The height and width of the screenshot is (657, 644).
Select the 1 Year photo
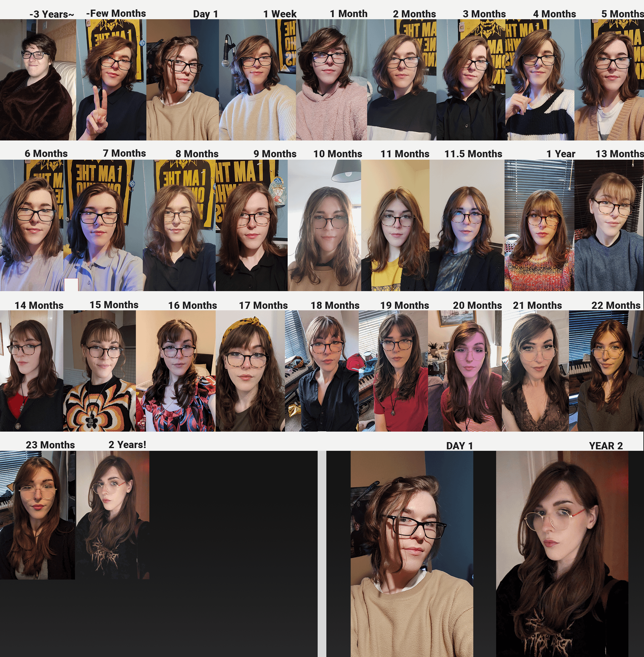tap(540, 225)
